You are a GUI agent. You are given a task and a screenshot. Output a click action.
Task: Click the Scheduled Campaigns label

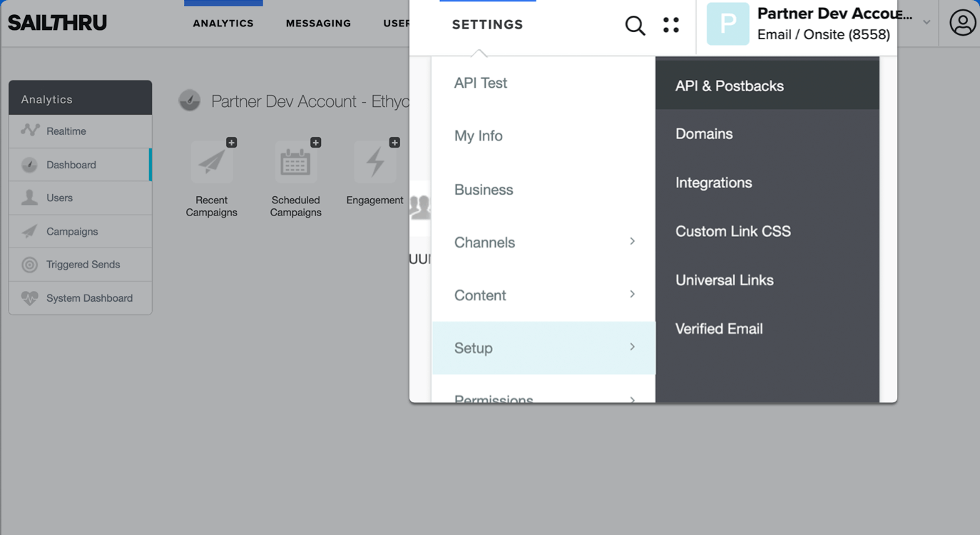(295, 206)
